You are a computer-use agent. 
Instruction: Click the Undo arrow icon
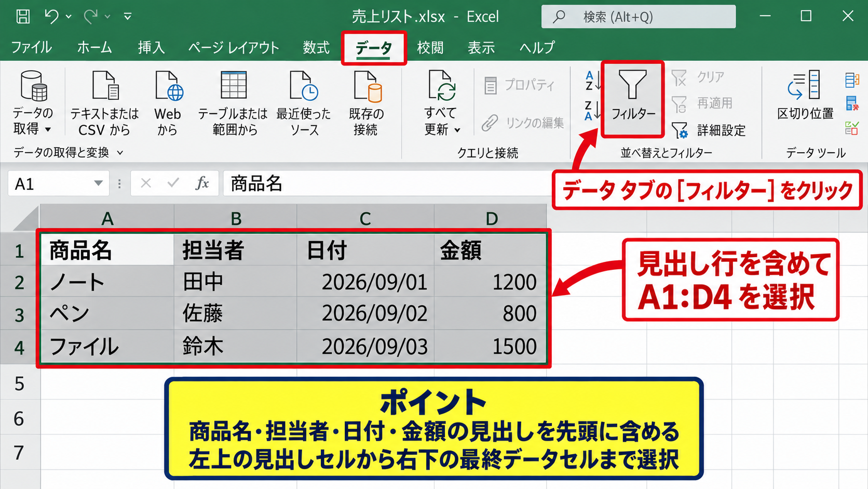51,17
